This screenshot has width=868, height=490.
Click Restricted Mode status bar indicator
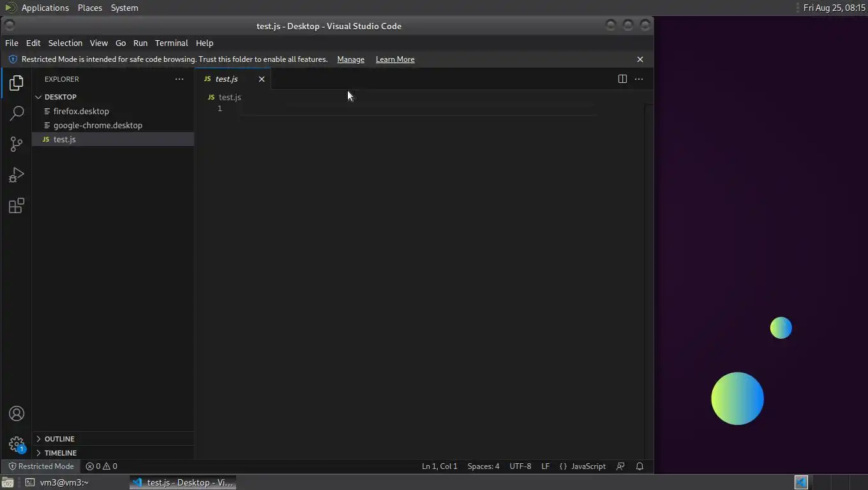click(41, 466)
